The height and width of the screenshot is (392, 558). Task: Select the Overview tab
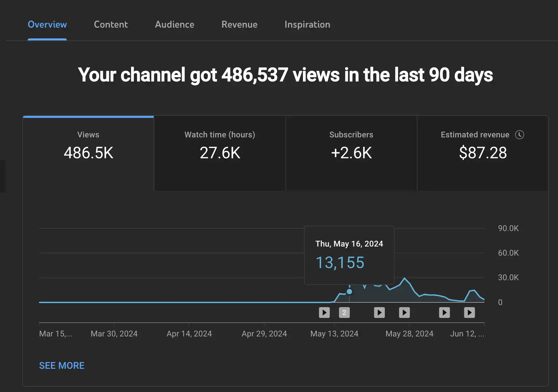point(47,25)
